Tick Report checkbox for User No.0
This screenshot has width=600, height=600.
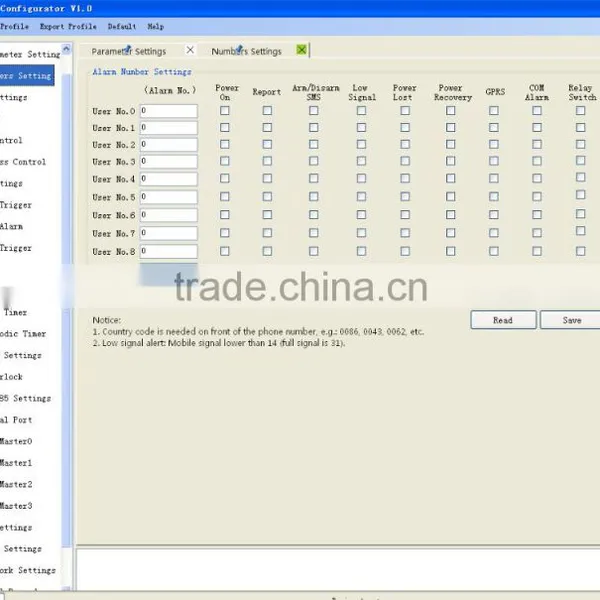(267, 111)
